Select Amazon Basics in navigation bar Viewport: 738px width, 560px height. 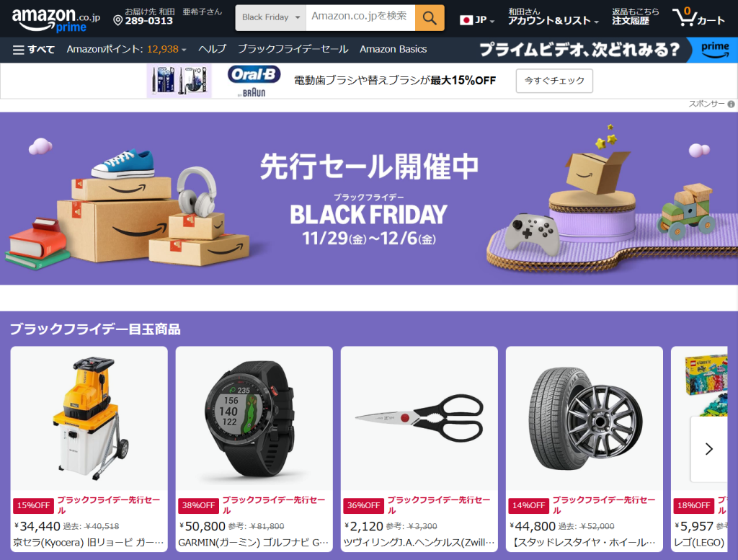point(393,49)
